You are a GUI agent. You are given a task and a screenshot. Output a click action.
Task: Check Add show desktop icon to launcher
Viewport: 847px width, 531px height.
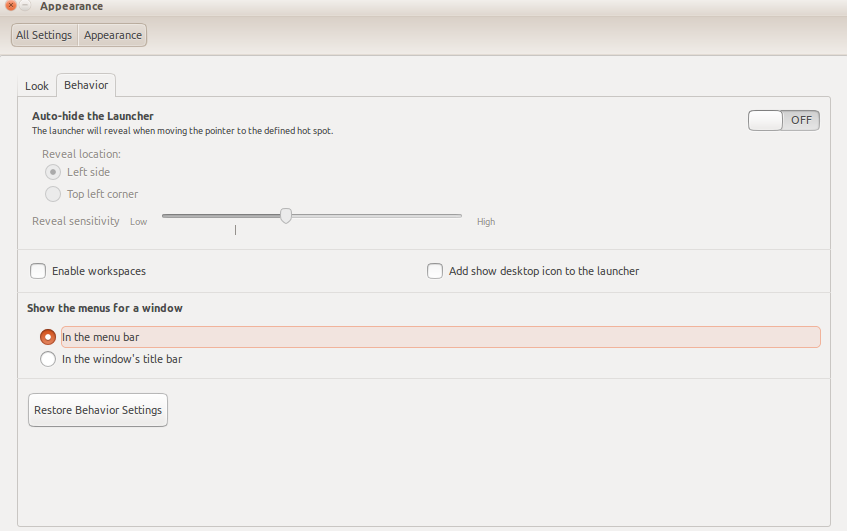(x=435, y=271)
